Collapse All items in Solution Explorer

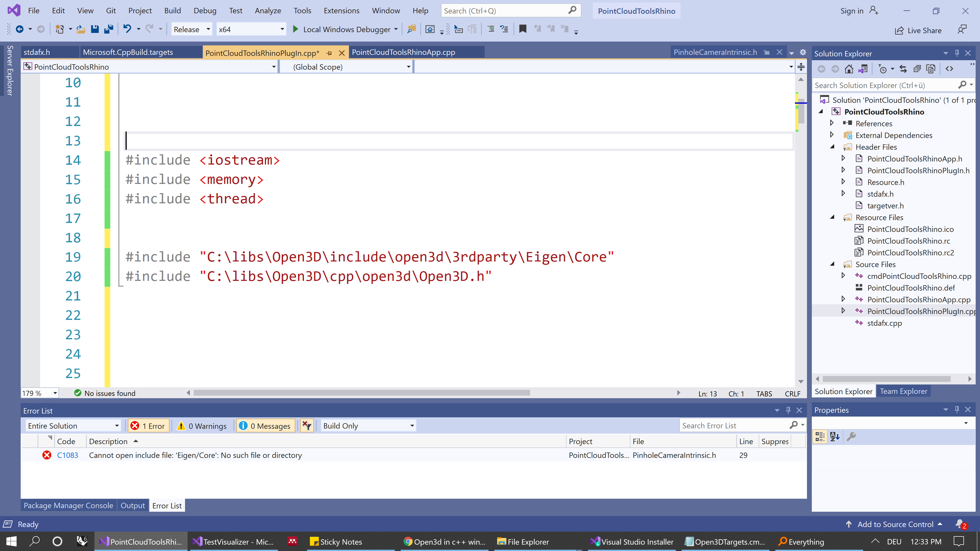[x=917, y=69]
